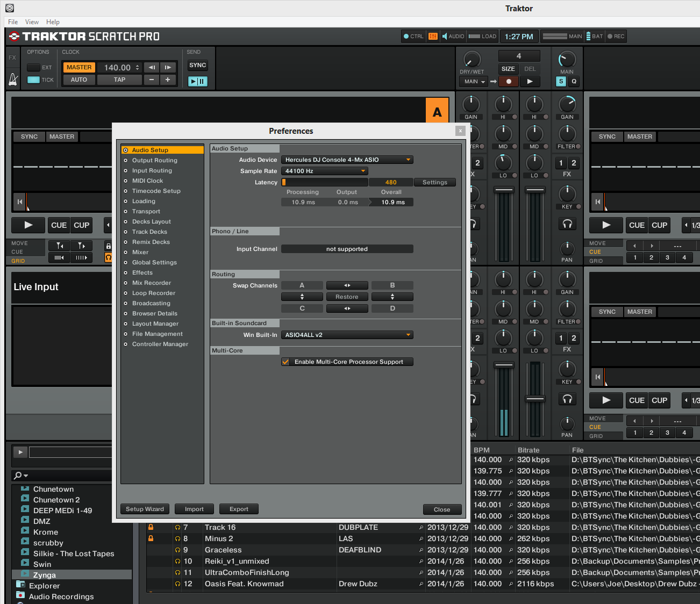Click the Restore routing button
This screenshot has width=700, height=604.
pos(347,297)
